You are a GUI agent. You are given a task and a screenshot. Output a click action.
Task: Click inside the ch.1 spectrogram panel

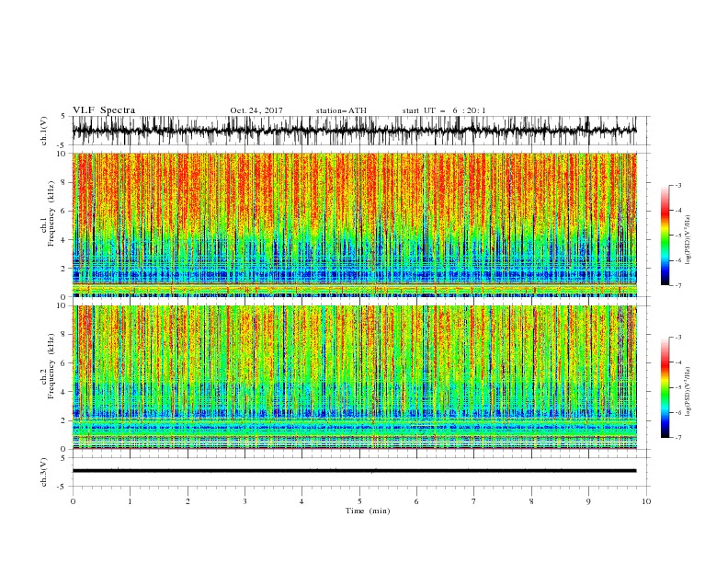tap(354, 224)
